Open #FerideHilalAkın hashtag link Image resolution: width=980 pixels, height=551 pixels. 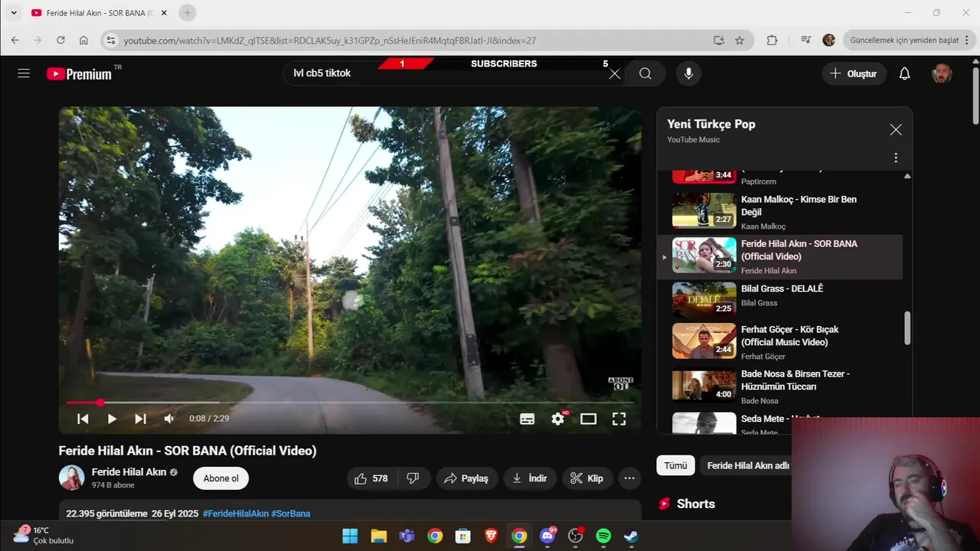coord(236,514)
